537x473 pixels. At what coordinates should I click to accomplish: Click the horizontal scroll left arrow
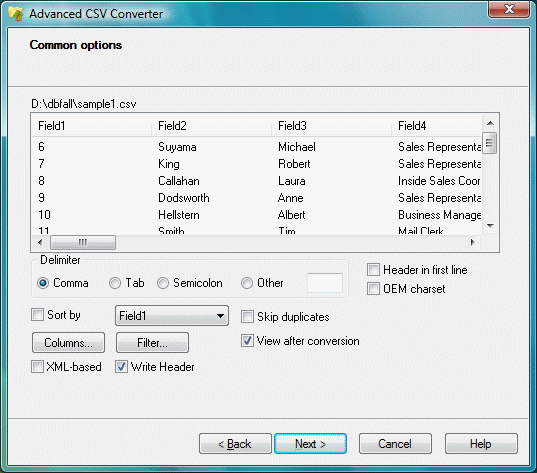tap(40, 242)
